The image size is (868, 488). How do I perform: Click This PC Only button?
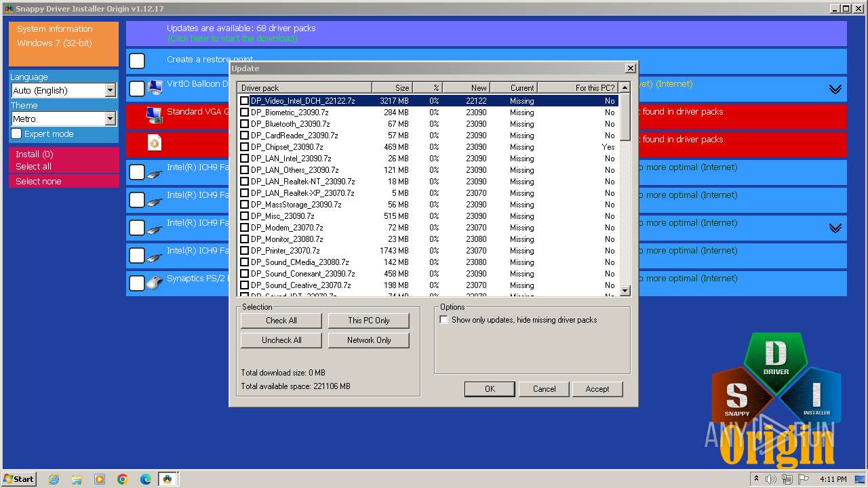pyautogui.click(x=369, y=321)
